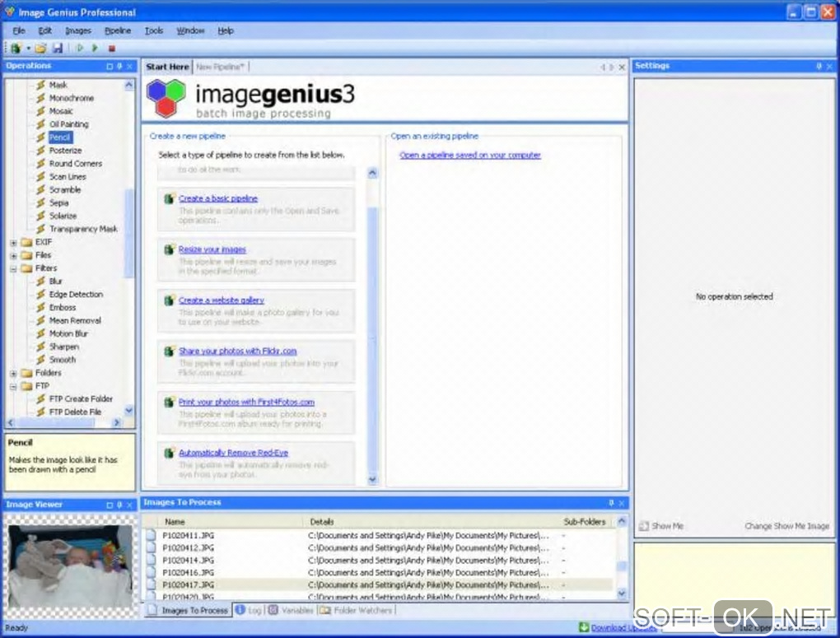Select the Oil Painting operation
Image resolution: width=840 pixels, height=638 pixels.
pos(68,124)
